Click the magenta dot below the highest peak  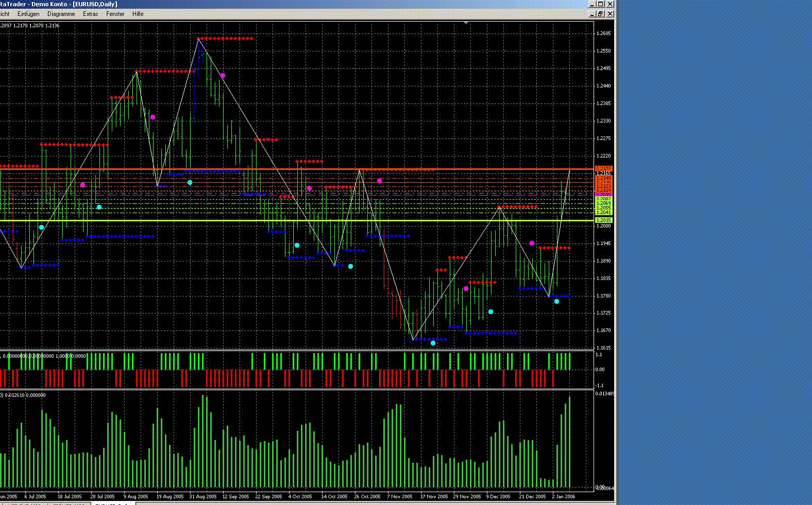tap(223, 76)
